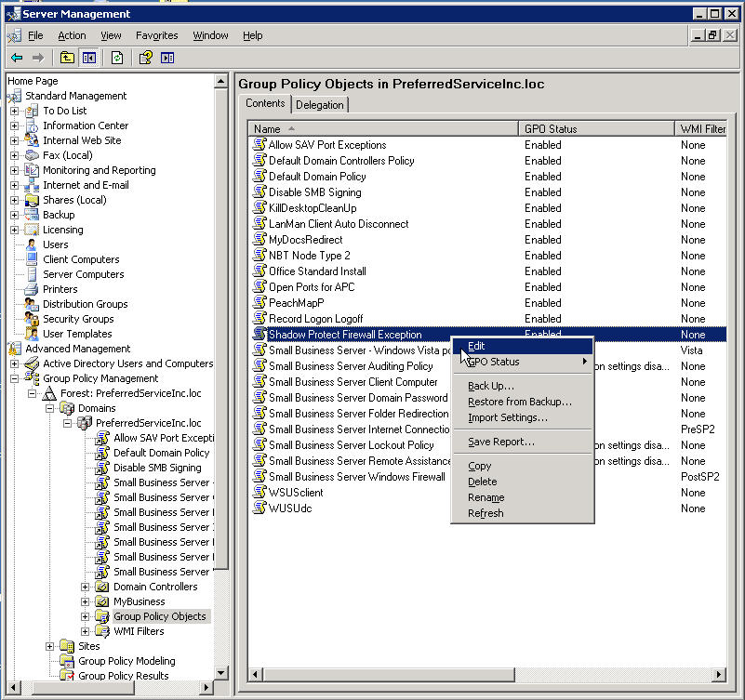Image resolution: width=745 pixels, height=700 pixels.
Task: Click the WSUSclient GPO icon in list
Action: tap(260, 493)
